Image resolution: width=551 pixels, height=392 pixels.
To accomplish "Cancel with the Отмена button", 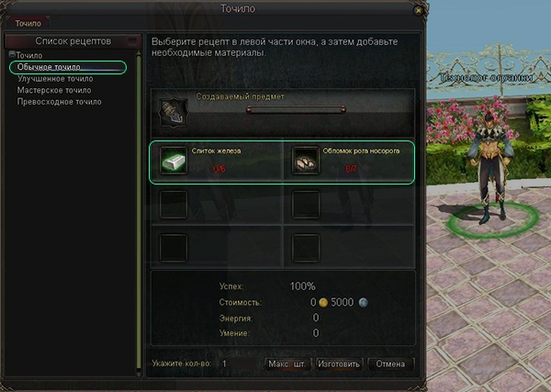I will coord(390,364).
